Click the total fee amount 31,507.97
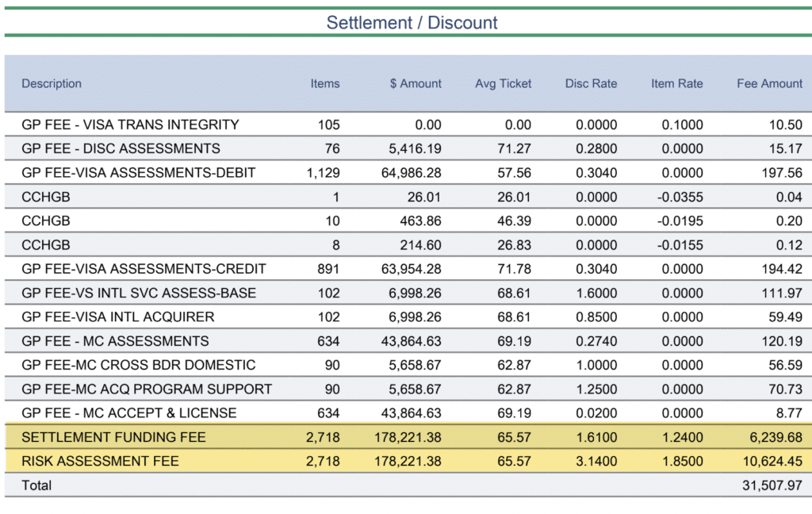Image resolution: width=812 pixels, height=514 pixels. pos(772,485)
